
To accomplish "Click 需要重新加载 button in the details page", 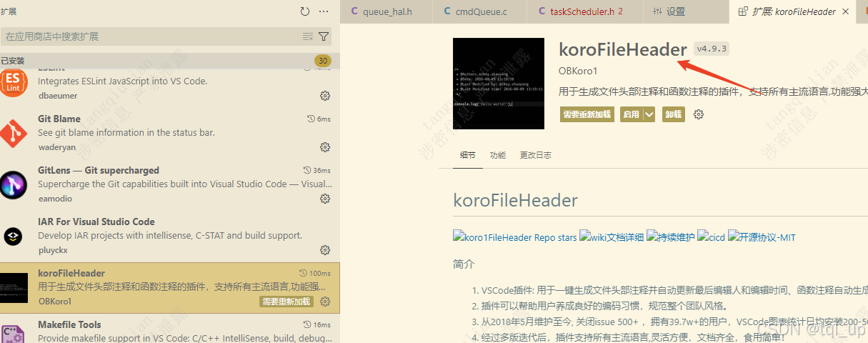I will pyautogui.click(x=587, y=114).
